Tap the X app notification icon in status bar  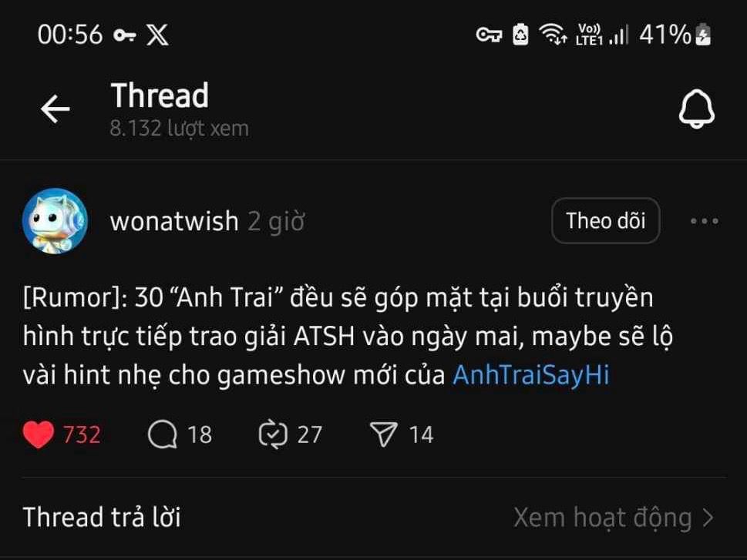click(157, 35)
